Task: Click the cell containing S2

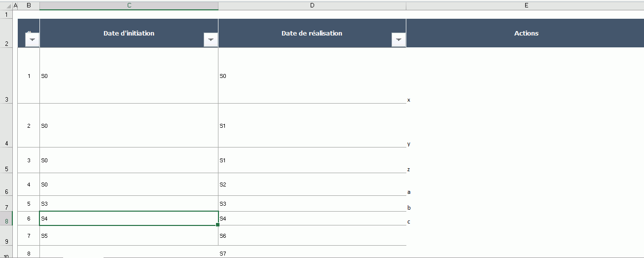Action: pos(312,184)
